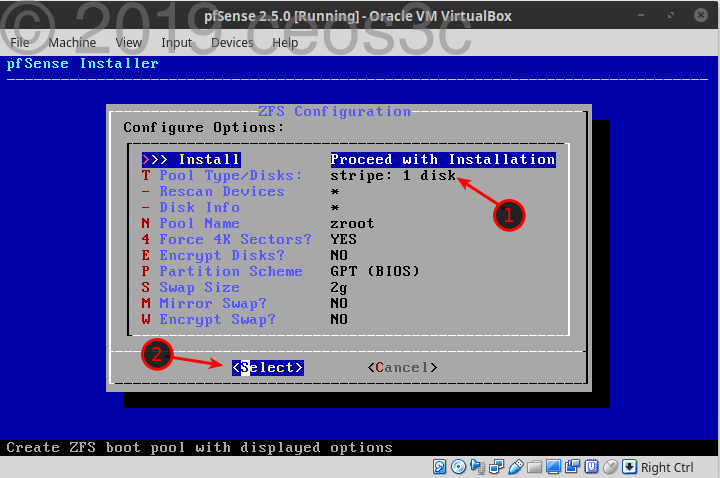The height and width of the screenshot is (478, 720).
Task: Open the Machine menu
Action: click(x=72, y=43)
